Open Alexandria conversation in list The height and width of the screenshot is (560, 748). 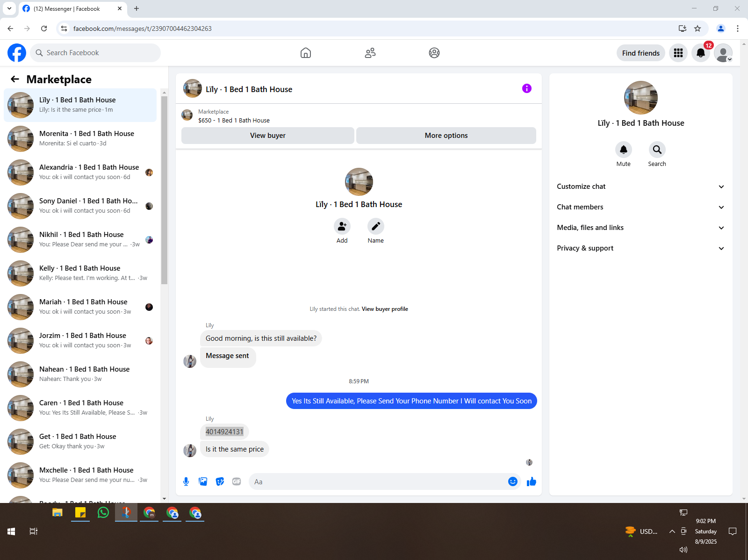80,172
